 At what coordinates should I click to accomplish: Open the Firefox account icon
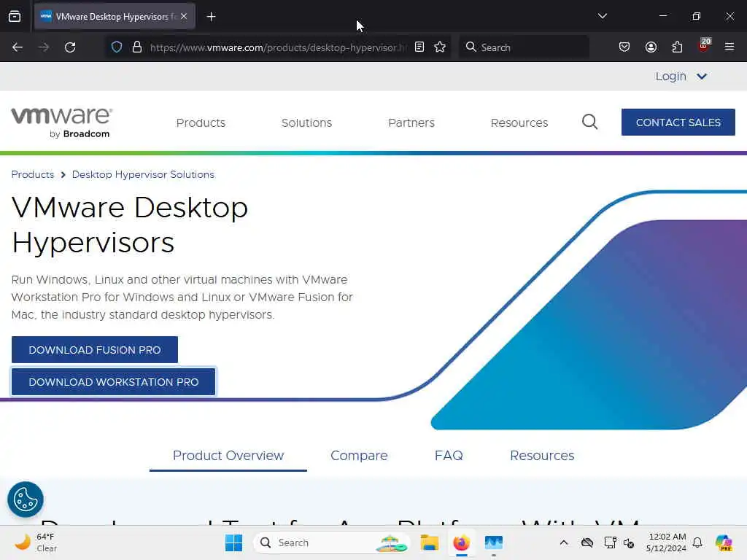coord(651,47)
